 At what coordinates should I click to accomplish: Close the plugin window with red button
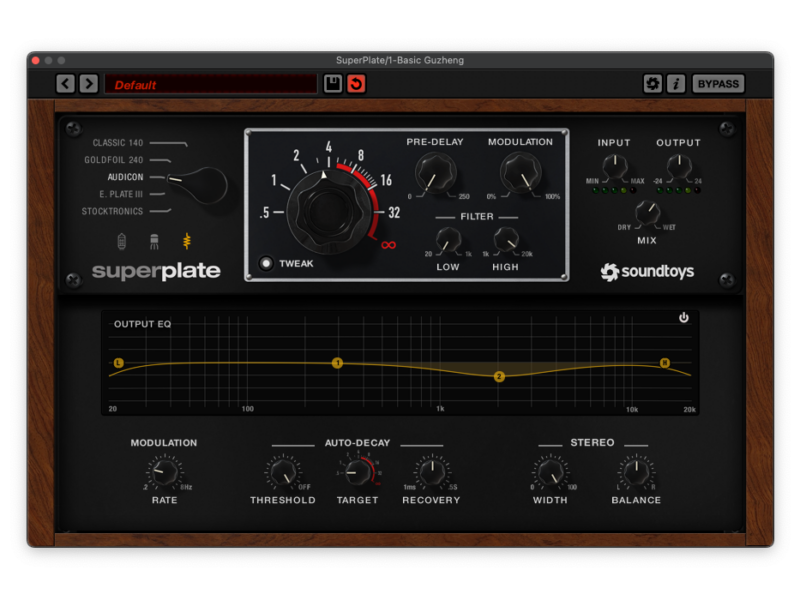tap(36, 60)
